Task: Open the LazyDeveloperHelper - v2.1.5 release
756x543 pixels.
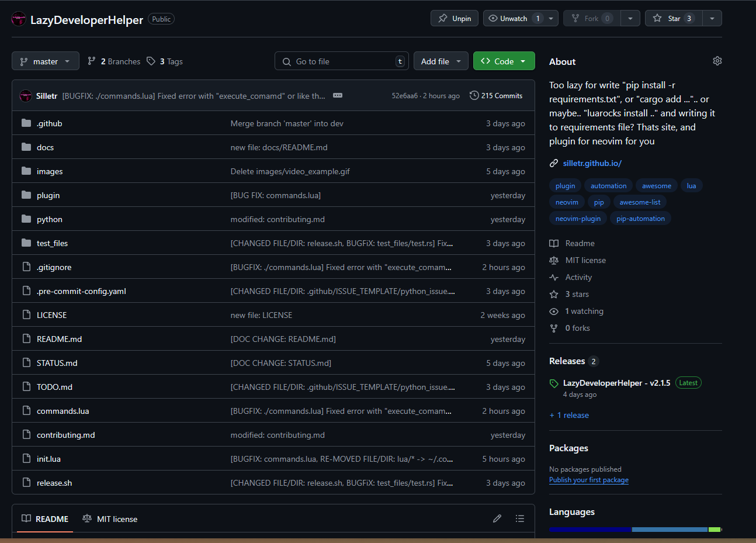Action: tap(616, 383)
